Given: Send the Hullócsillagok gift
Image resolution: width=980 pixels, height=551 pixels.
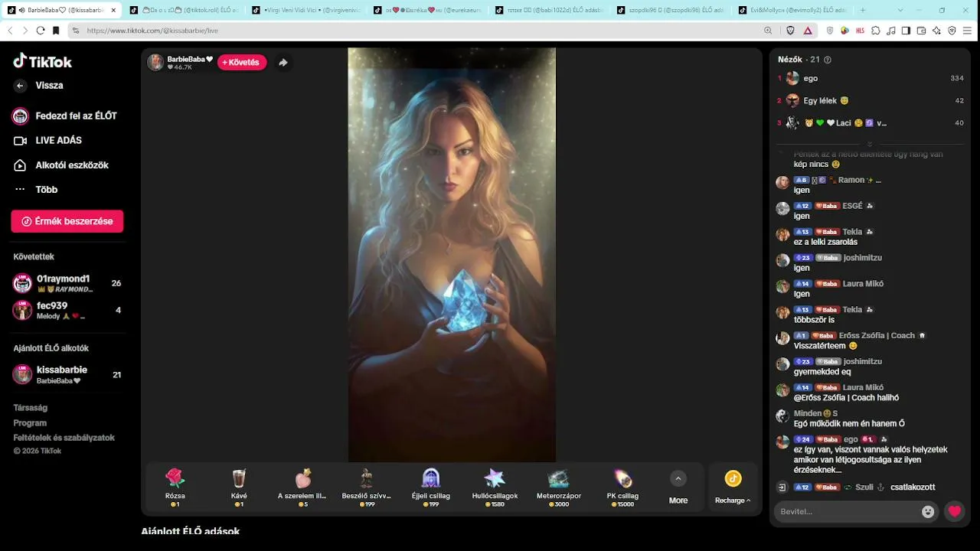Looking at the screenshot, I should [x=495, y=487].
